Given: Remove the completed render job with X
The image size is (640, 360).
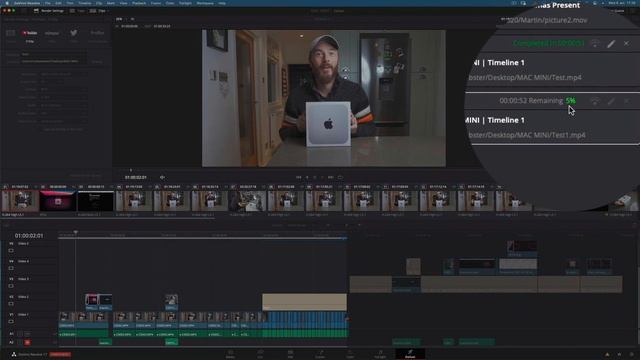Looking at the screenshot, I should [x=627, y=43].
